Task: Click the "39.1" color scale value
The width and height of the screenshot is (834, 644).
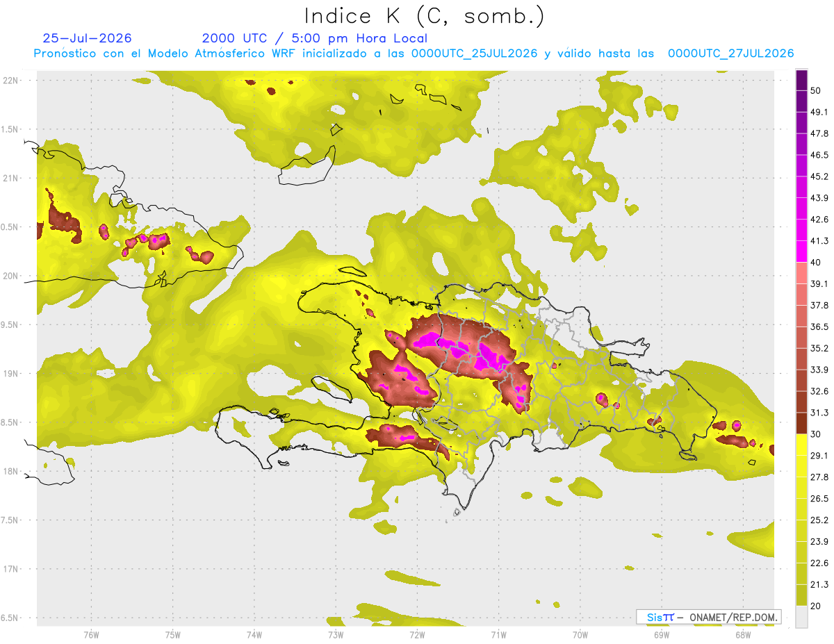Action: (819, 283)
